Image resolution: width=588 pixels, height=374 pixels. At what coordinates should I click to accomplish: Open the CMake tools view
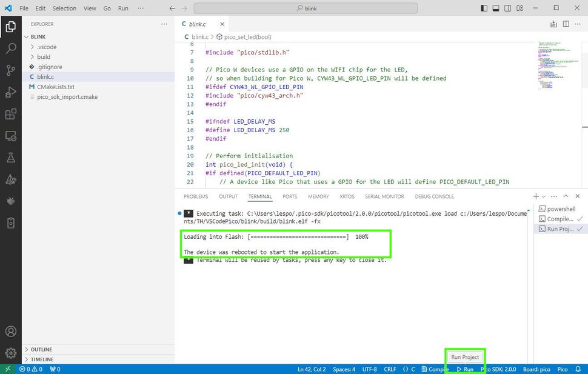click(11, 179)
